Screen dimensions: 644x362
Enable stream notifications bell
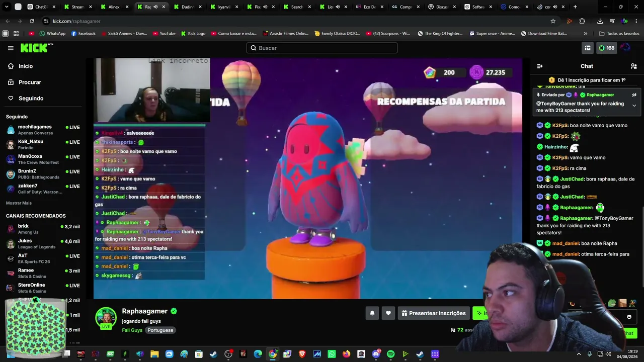(x=372, y=313)
